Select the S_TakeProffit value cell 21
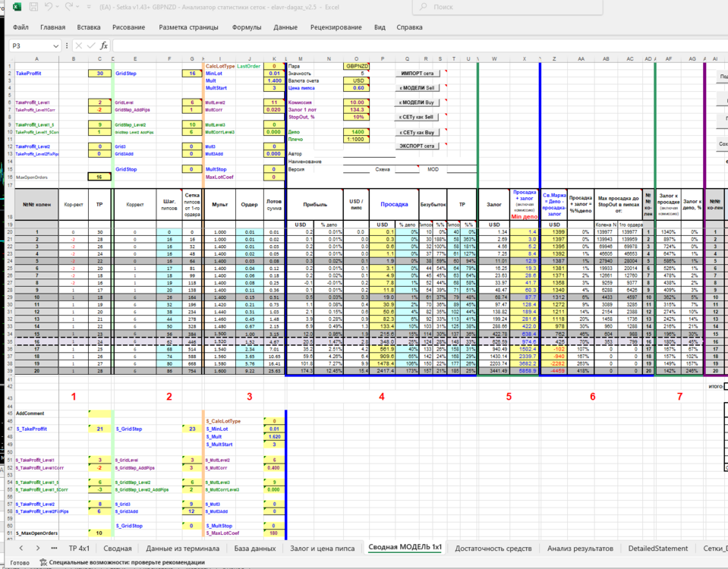The width and height of the screenshot is (728, 569). pyautogui.click(x=99, y=429)
